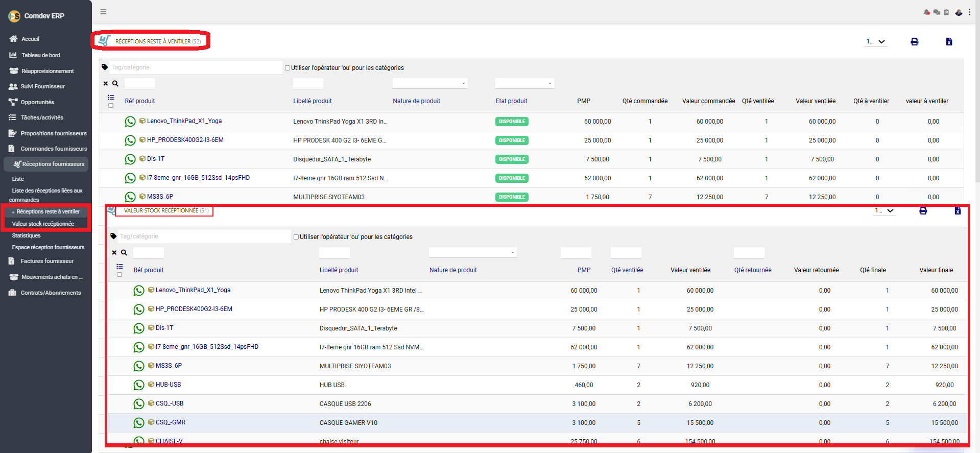Toggle 'ou' operator checkbox in top list
This screenshot has width=980, height=453.
[288, 68]
